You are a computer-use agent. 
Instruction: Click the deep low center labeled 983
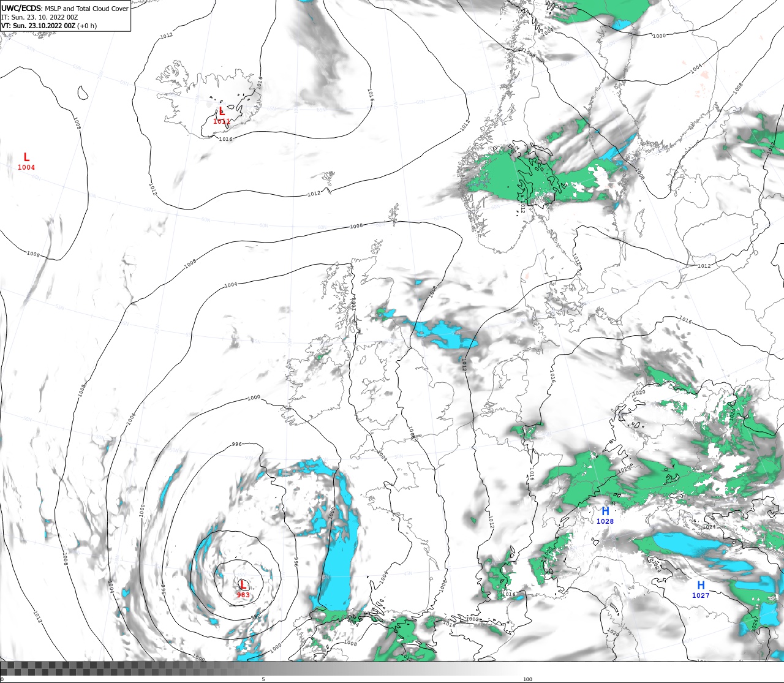coord(243,589)
